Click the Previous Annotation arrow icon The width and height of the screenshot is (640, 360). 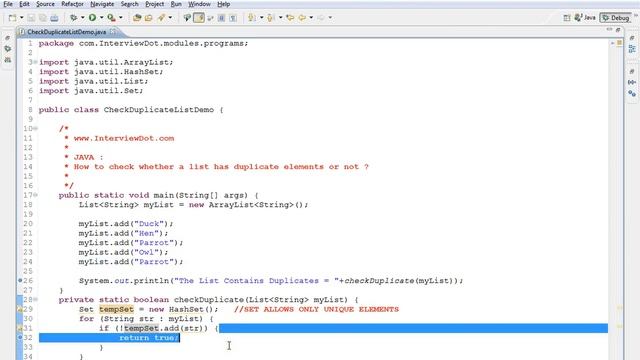[x=270, y=18]
